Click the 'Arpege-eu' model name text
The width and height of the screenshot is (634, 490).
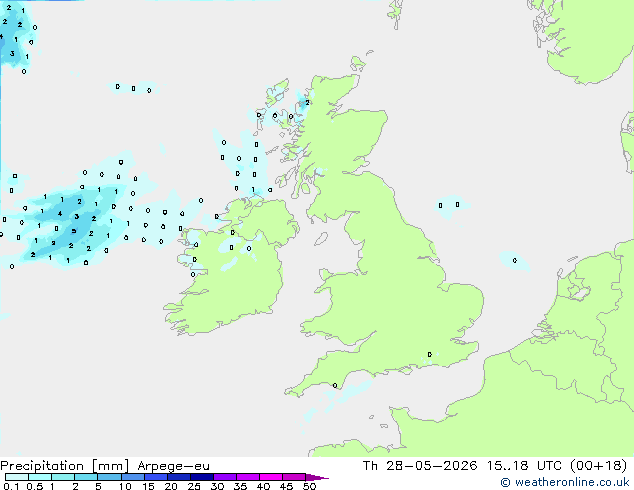point(173,466)
